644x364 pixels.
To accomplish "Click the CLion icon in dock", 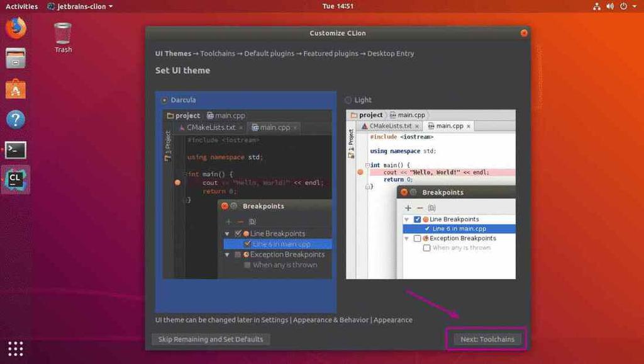I will (16, 179).
